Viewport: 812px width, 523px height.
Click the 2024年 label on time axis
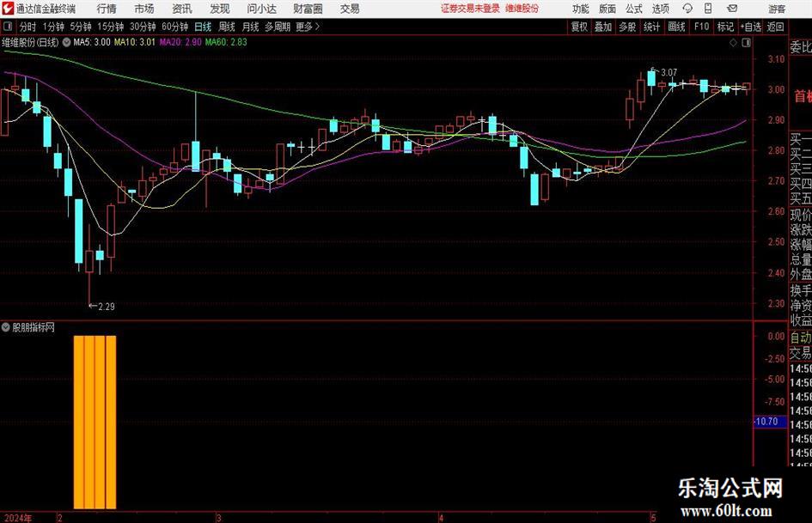17,518
